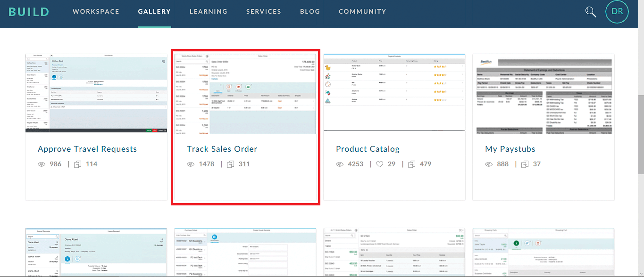This screenshot has width=644, height=277.
Task: Open the Product Catalog title link
Action: (368, 149)
